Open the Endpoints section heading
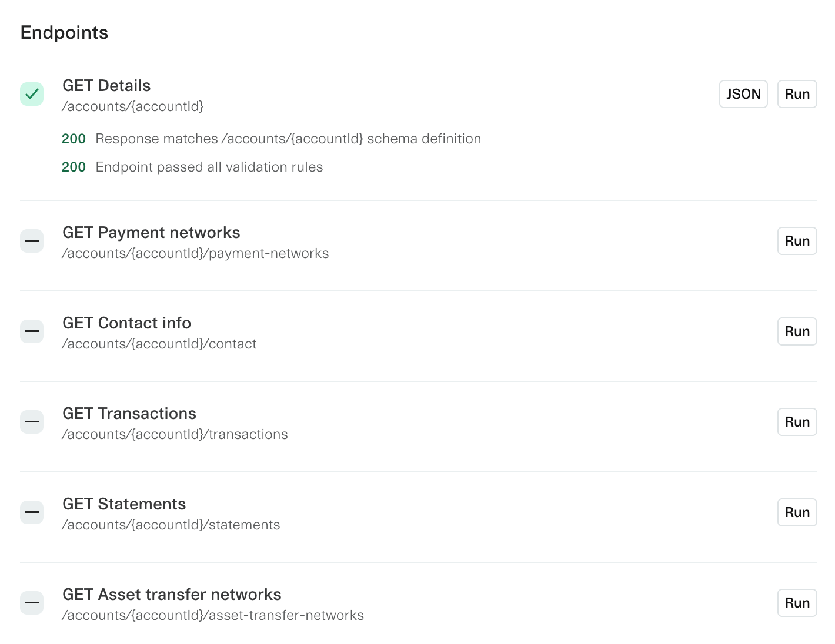This screenshot has height=644, width=835. pyautogui.click(x=64, y=33)
